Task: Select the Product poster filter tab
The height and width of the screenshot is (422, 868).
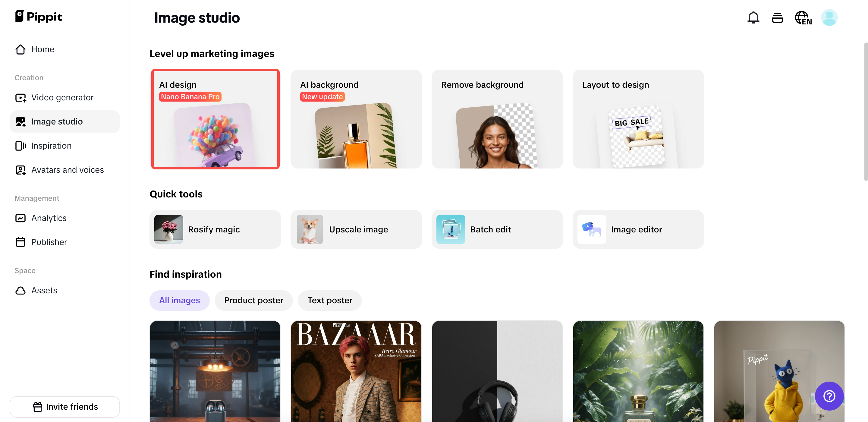Action: pyautogui.click(x=253, y=300)
